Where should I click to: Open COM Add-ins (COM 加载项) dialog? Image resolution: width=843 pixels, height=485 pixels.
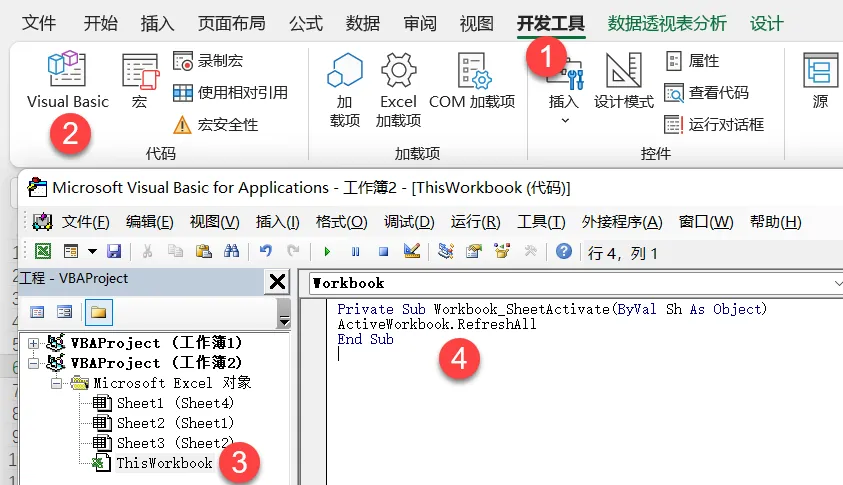pyautogui.click(x=472, y=81)
